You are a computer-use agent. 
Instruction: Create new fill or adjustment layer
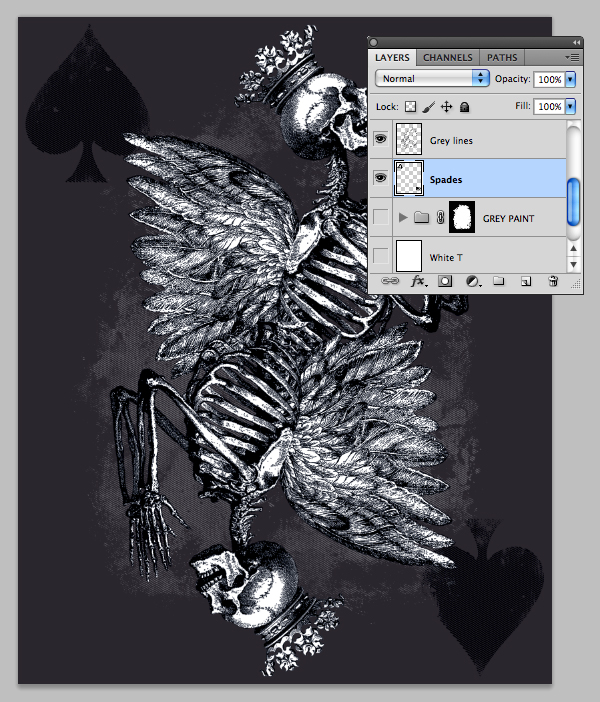[473, 281]
